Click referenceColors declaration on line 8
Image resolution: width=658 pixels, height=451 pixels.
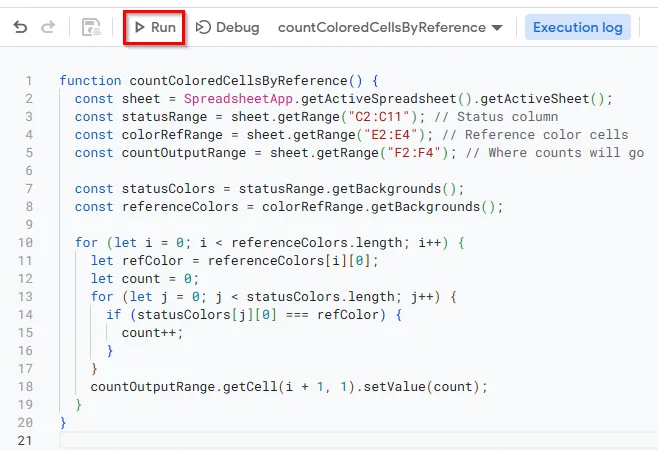(180, 207)
